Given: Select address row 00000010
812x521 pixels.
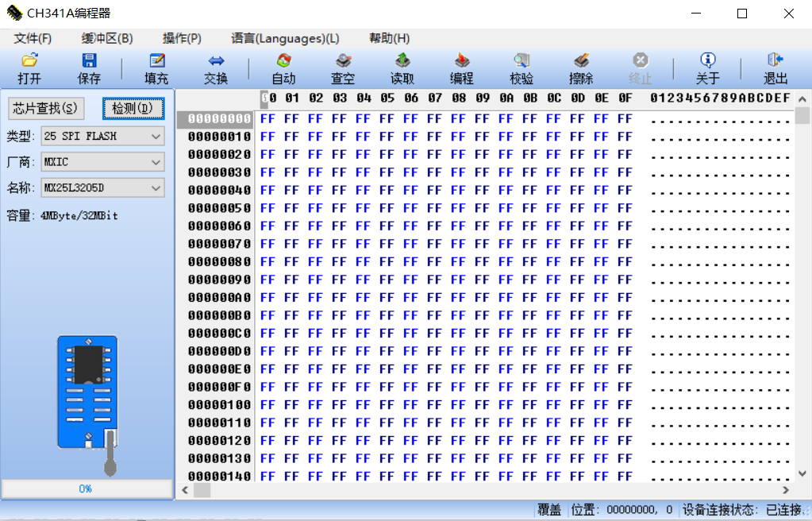Looking at the screenshot, I should [x=220, y=137].
